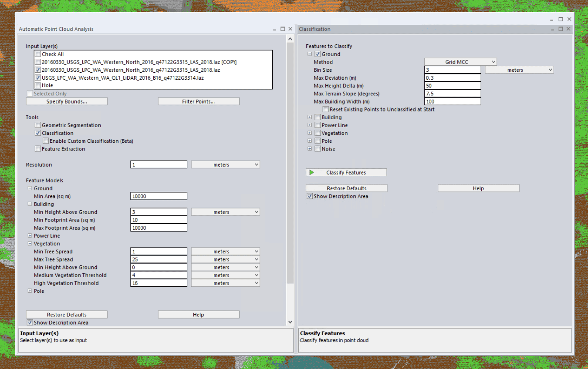Enable Geometric Segmentation tool
This screenshot has height=369, width=588.
coord(38,125)
